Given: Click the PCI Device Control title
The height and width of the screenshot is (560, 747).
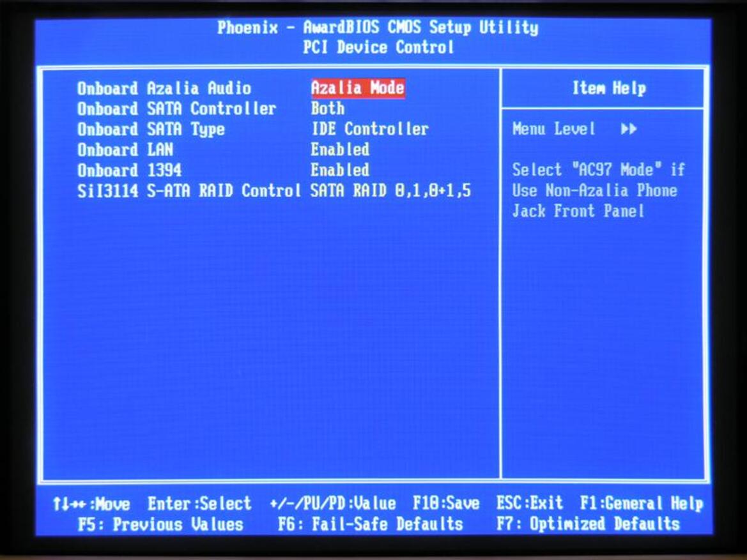Looking at the screenshot, I should [378, 47].
